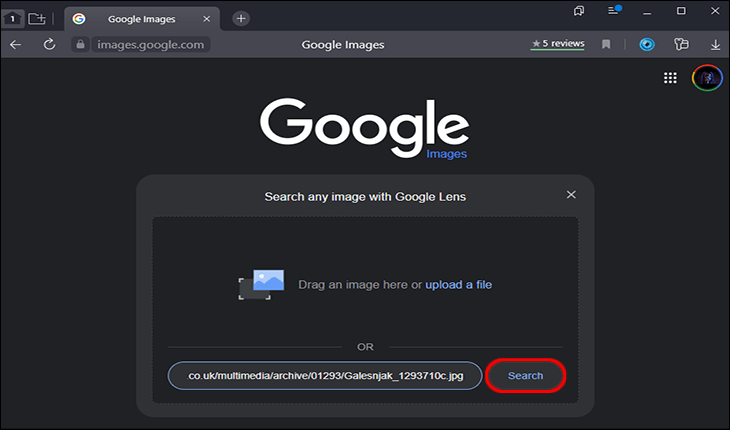Viewport: 730px width, 430px height.
Task: Close the Google Images tab
Action: pyautogui.click(x=206, y=19)
